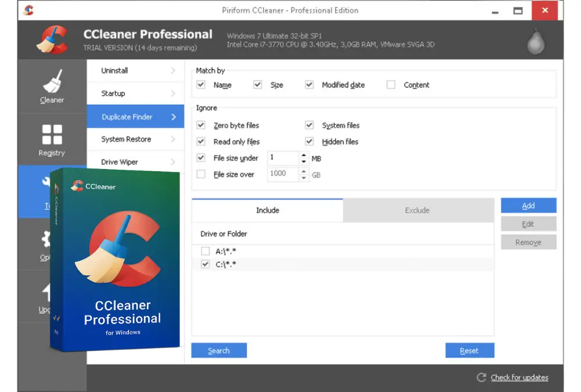Click the Drive or Folder column header

click(x=224, y=234)
